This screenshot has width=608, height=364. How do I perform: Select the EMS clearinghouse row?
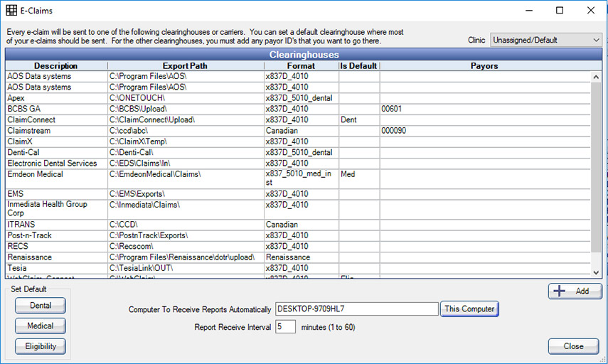tap(298, 194)
